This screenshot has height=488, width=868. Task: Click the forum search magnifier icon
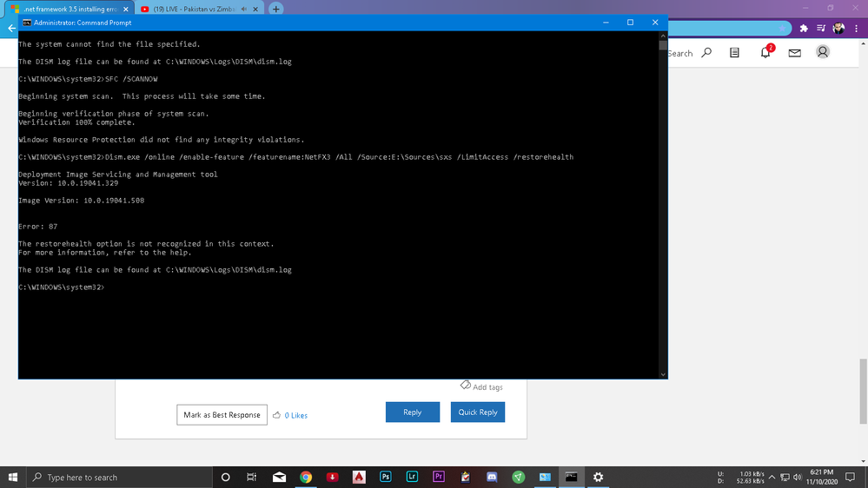[x=706, y=53]
